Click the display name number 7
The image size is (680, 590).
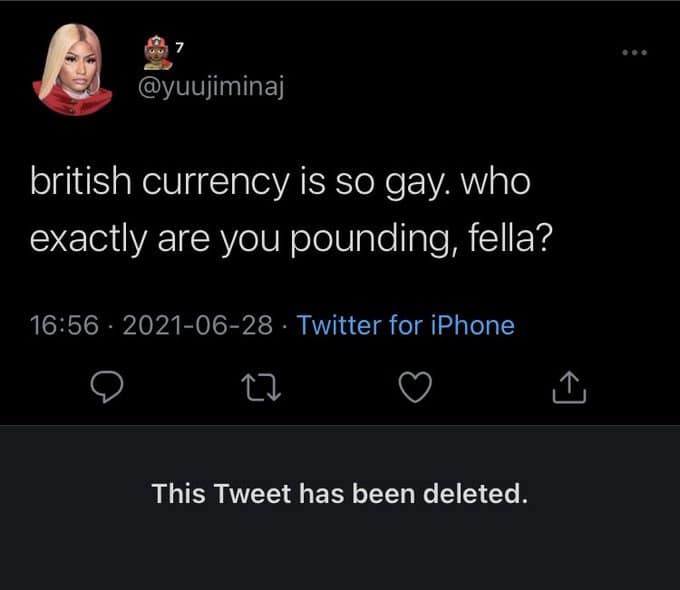180,46
